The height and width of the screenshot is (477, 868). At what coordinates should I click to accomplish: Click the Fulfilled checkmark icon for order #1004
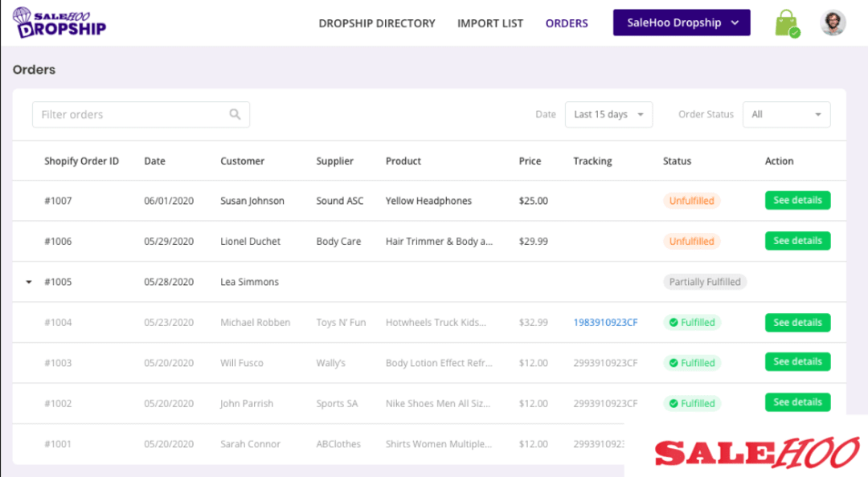(676, 322)
